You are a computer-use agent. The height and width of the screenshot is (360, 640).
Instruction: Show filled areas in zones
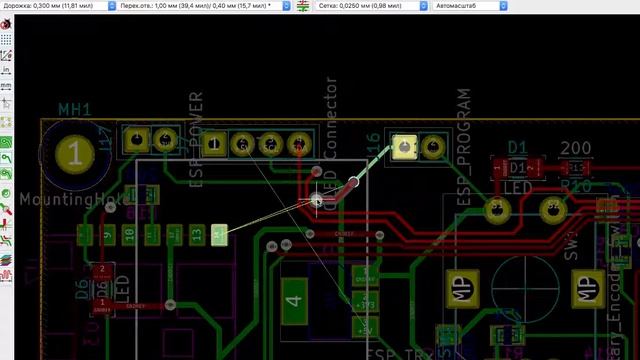(x=6, y=142)
